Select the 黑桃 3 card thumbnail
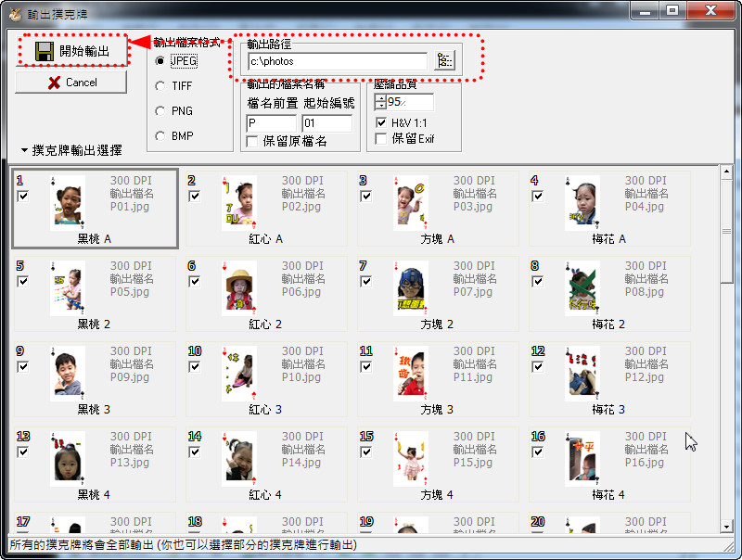The height and width of the screenshot is (560, 742). tap(68, 374)
